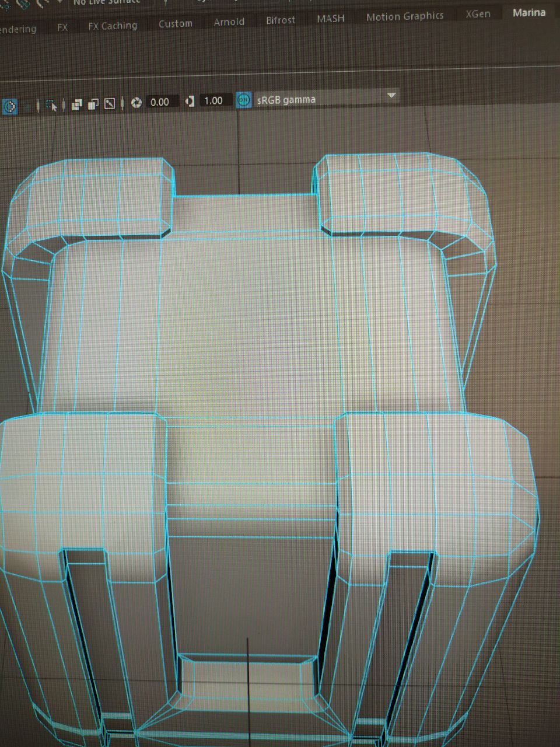Viewport: 560px width, 747px height.
Task: Toggle the view transform color icon
Action: [x=244, y=100]
